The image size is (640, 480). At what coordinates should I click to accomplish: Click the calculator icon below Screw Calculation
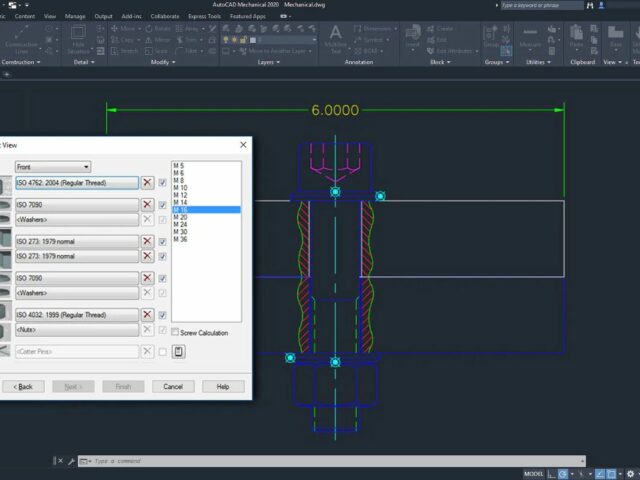[x=179, y=351]
